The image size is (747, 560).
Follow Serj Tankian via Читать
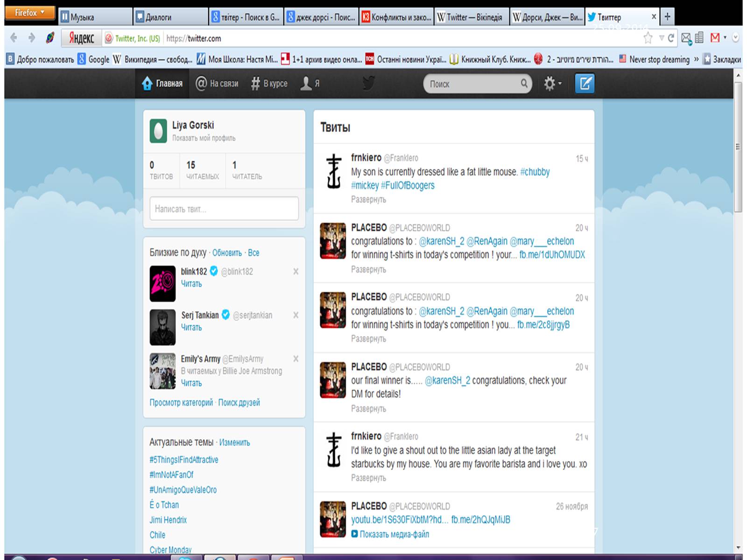pos(191,328)
